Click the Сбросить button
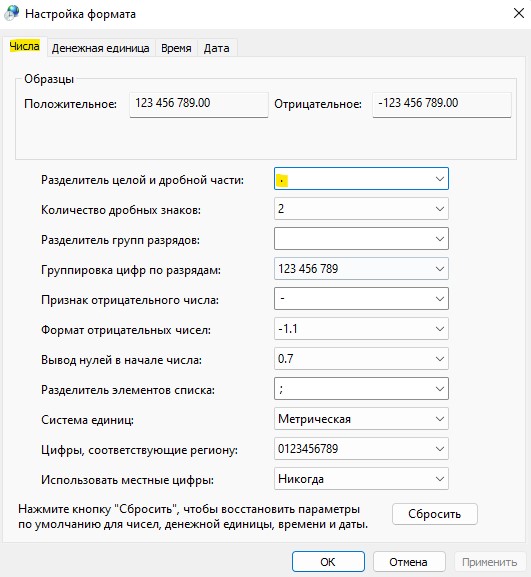Viewport: 531px width, 577px height. tap(435, 514)
